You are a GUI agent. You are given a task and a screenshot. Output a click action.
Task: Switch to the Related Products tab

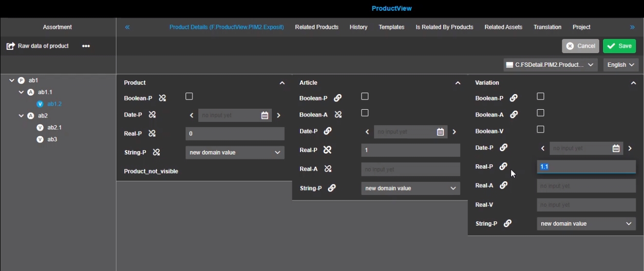click(317, 27)
